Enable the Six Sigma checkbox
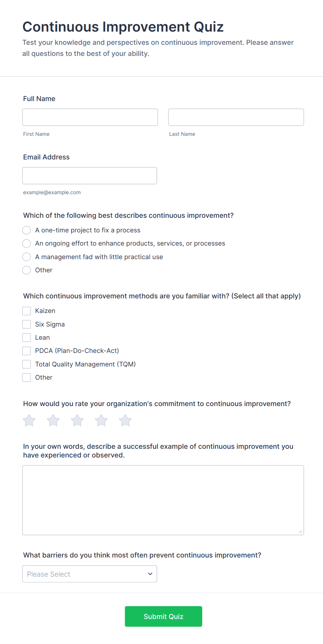 point(26,324)
